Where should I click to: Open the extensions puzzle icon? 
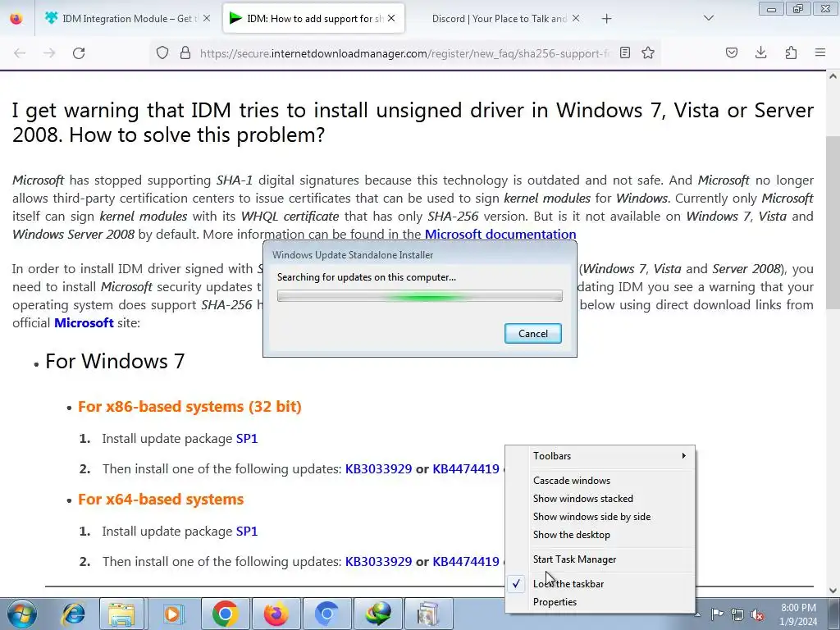(x=791, y=52)
